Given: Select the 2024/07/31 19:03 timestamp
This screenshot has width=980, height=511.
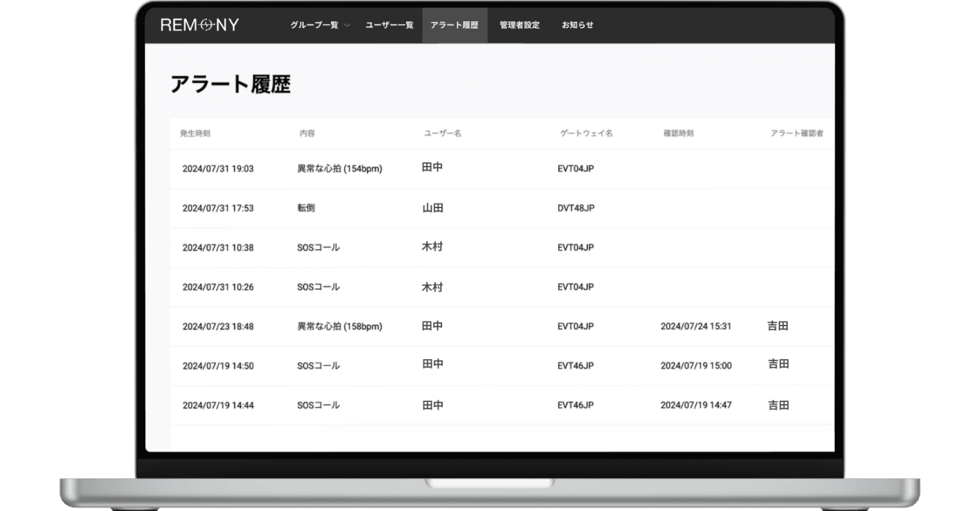Looking at the screenshot, I should click(218, 169).
